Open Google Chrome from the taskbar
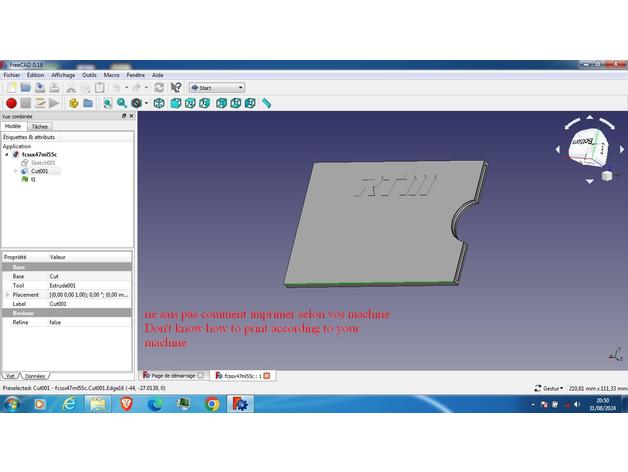 212,404
